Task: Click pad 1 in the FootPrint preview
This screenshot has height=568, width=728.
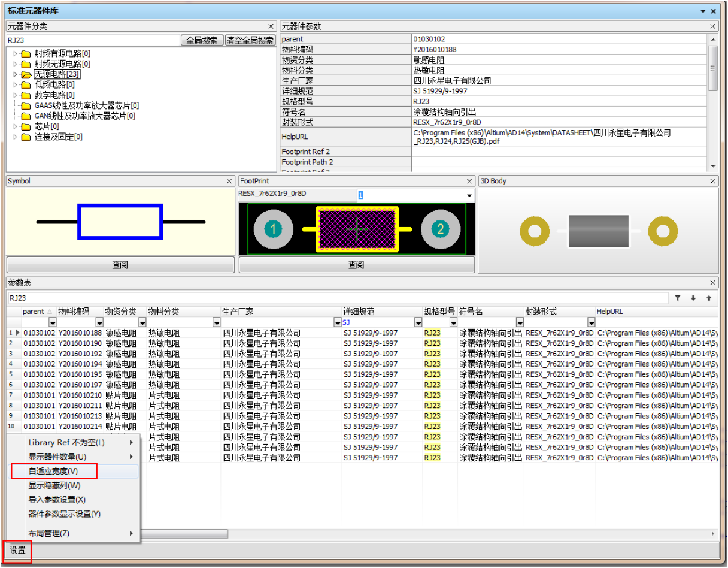Action: tap(273, 229)
